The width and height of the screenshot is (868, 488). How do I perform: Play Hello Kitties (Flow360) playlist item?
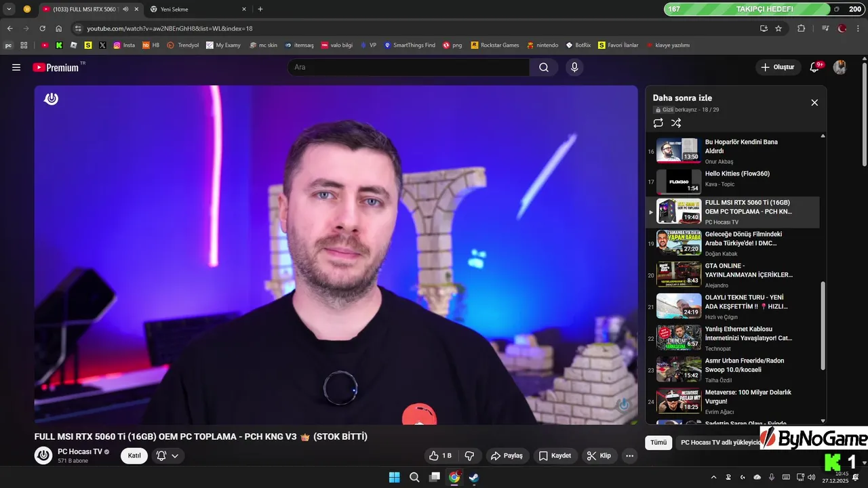(732, 181)
